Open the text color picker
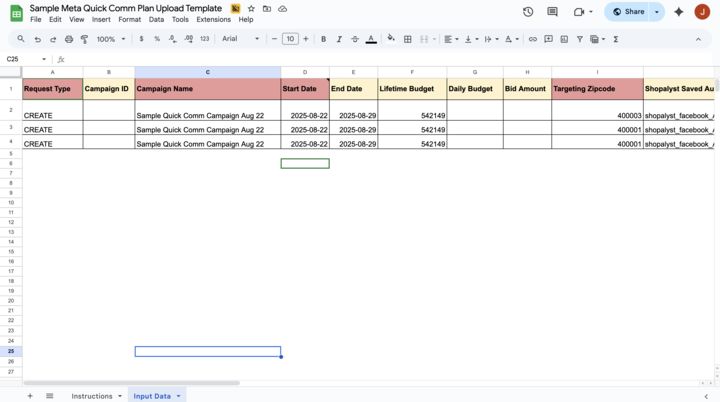Image resolution: width=720 pixels, height=402 pixels. tap(371, 39)
